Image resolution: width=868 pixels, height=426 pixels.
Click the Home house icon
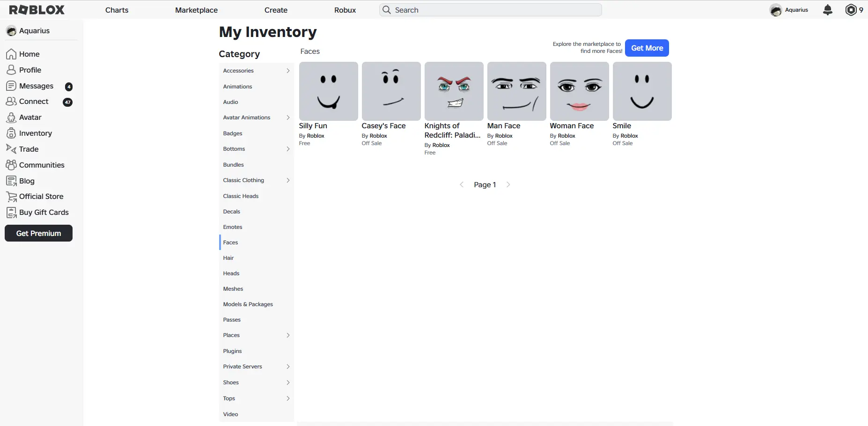(11, 54)
